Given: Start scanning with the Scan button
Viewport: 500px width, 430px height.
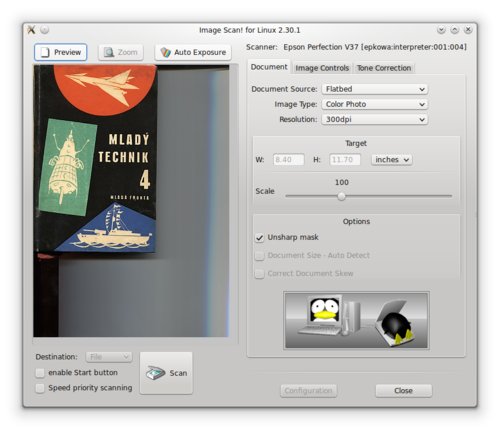Looking at the screenshot, I should pos(166,373).
